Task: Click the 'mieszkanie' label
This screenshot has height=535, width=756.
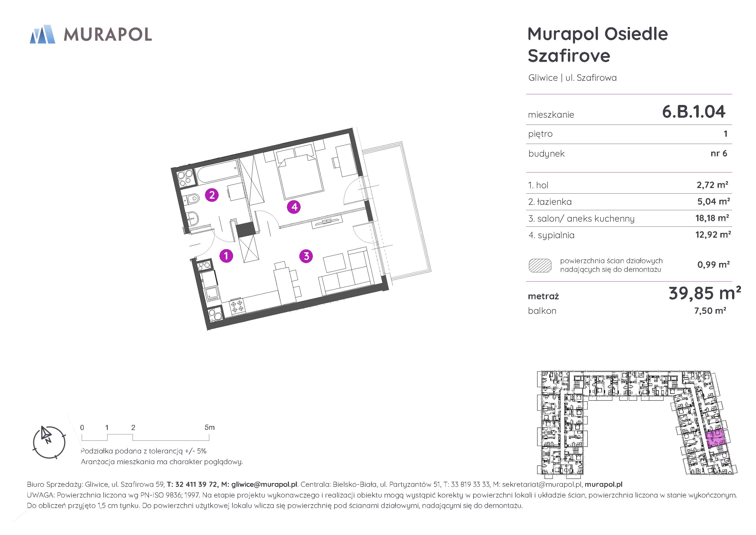Action: point(551,115)
